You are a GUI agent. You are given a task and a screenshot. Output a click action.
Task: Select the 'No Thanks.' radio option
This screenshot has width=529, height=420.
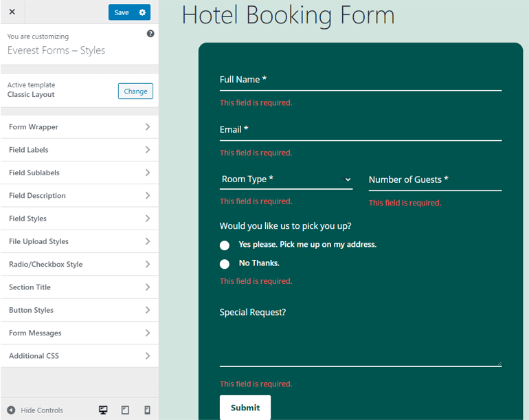(x=225, y=264)
